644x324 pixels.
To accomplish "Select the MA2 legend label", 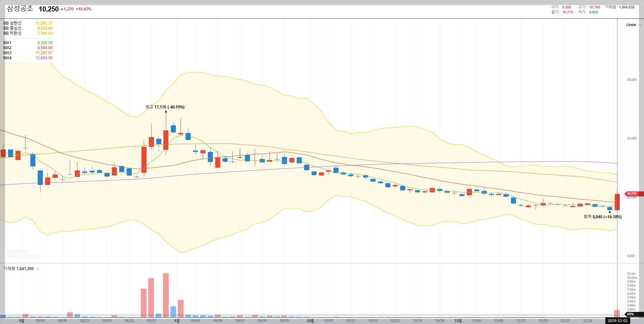I will [x=7, y=48].
